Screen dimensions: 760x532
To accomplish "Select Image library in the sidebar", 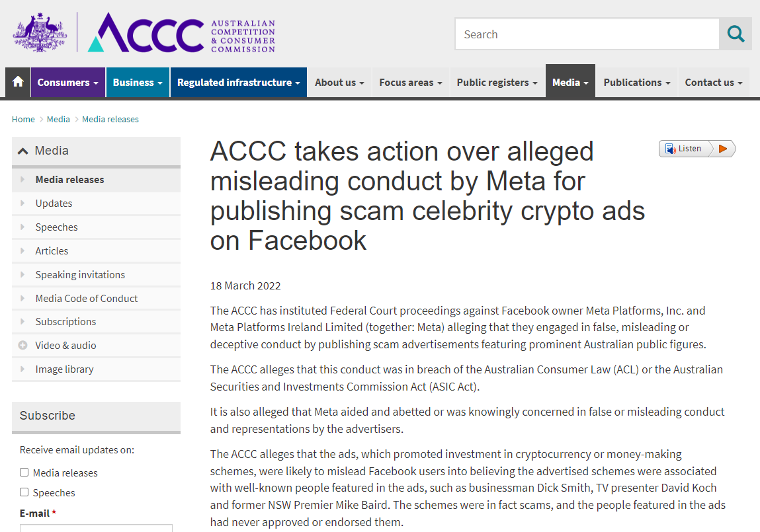I will (64, 369).
